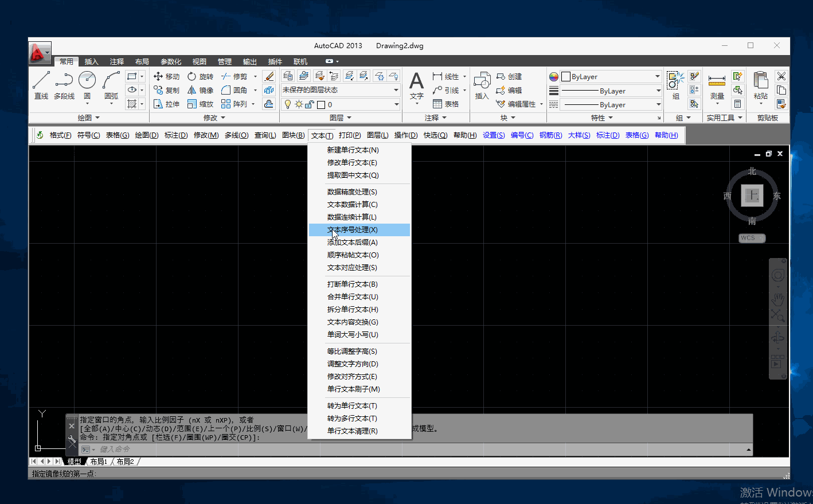Click the 表格 table tool

coord(446,104)
